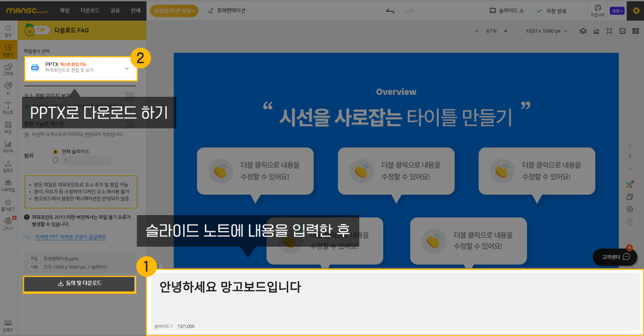Delete the slide with the trash icon
Image resolution: width=644 pixels, height=336 pixels.
(x=630, y=222)
